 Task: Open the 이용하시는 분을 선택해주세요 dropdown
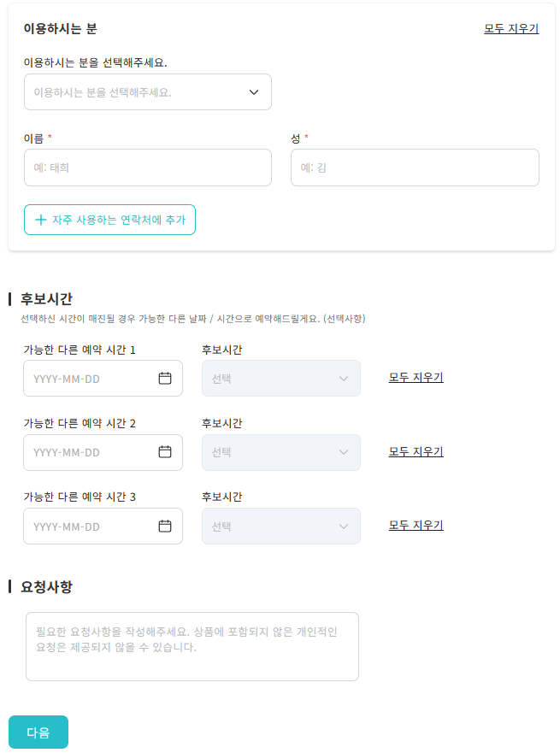(x=147, y=91)
